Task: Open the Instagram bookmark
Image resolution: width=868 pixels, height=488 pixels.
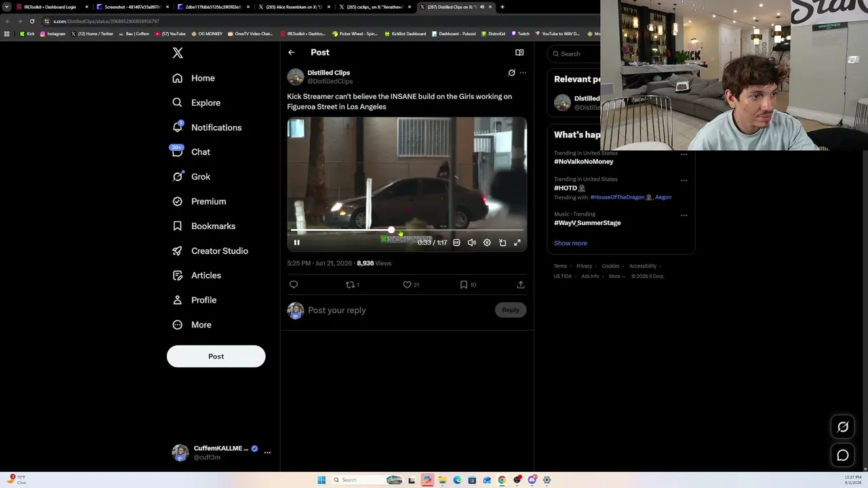Action: 53,34
